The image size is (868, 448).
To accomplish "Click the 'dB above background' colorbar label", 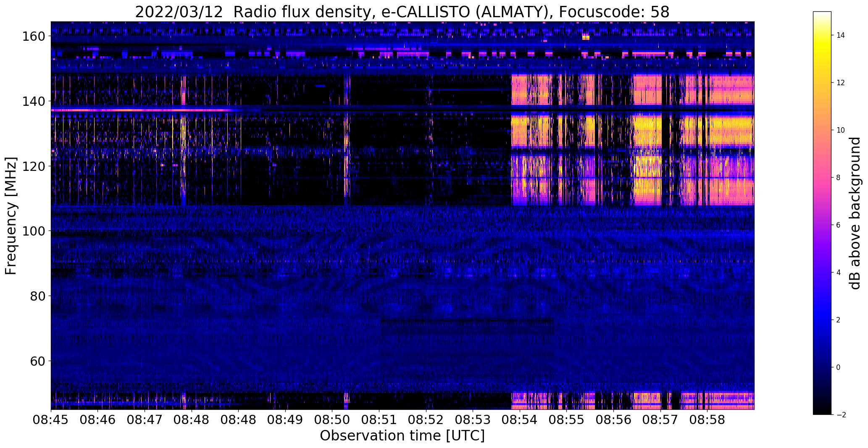I will click(x=855, y=213).
